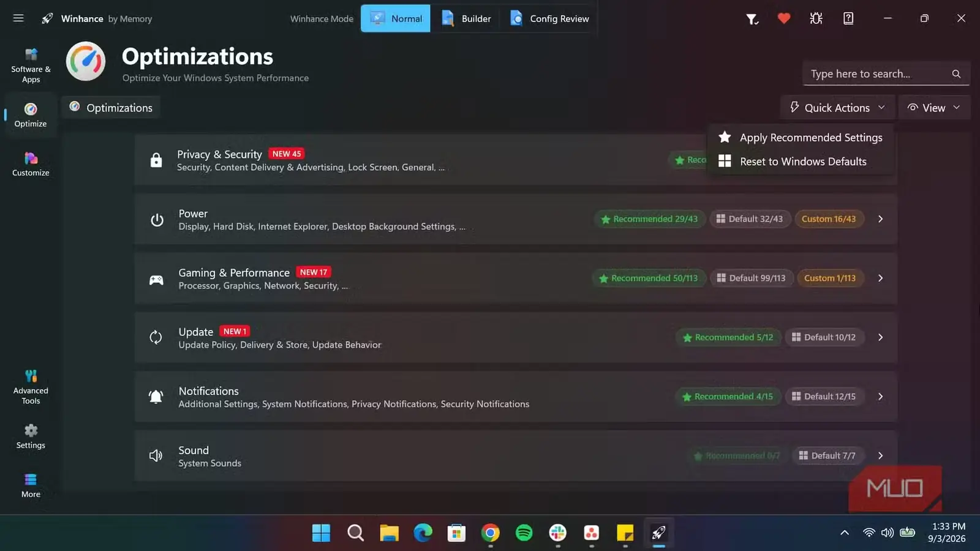The width and height of the screenshot is (980, 551).
Task: Choose Reset to Windows Defaults
Action: click(801, 162)
